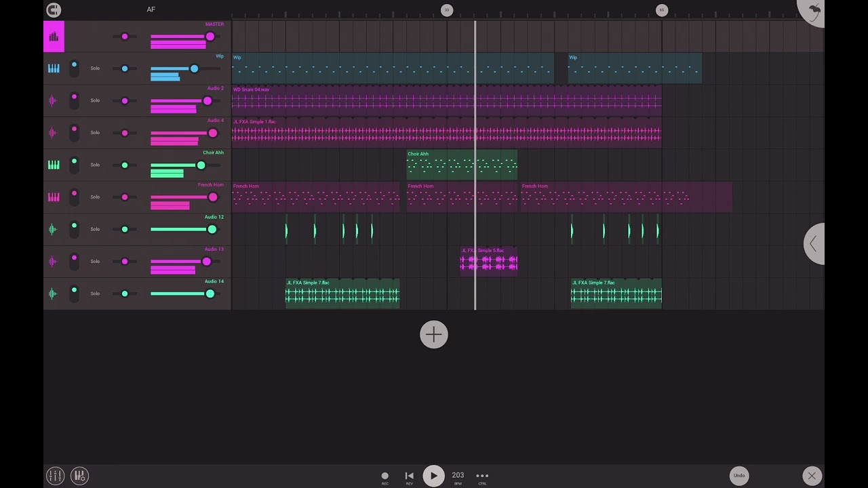Toggle mute on the Audio 14 track
Screen dimensions: 868x488
click(74, 293)
